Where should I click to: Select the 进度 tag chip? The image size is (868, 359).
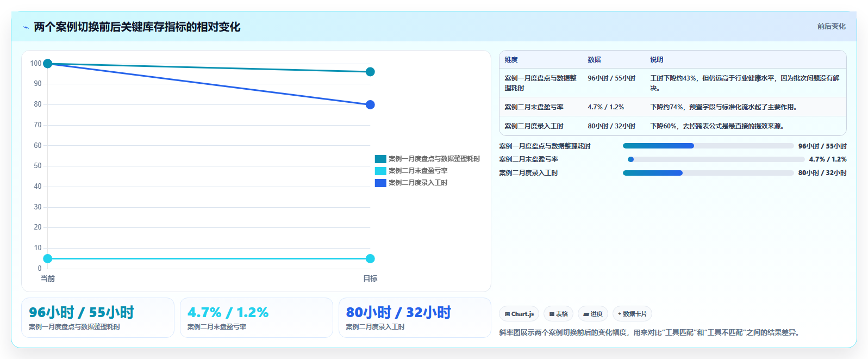point(592,314)
